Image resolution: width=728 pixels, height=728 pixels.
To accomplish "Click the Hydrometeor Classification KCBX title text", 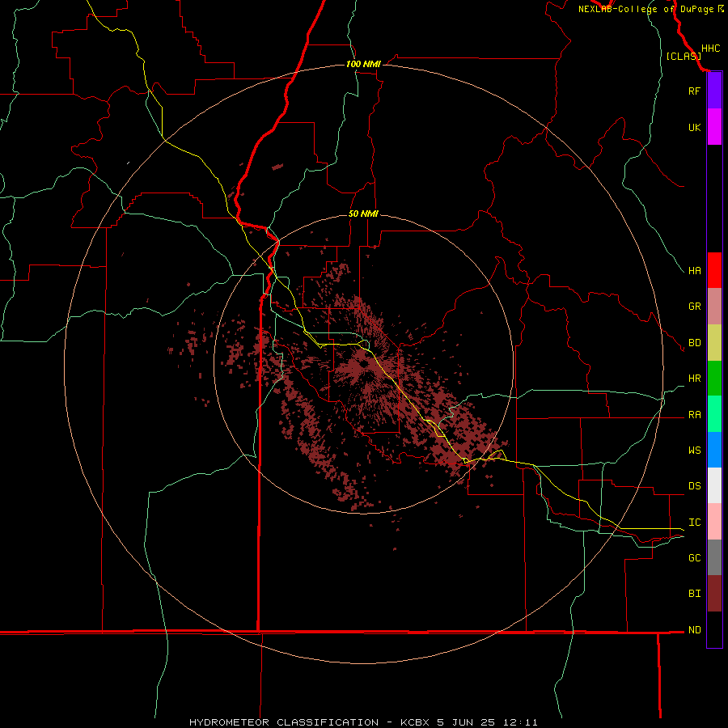I will coord(363,722).
